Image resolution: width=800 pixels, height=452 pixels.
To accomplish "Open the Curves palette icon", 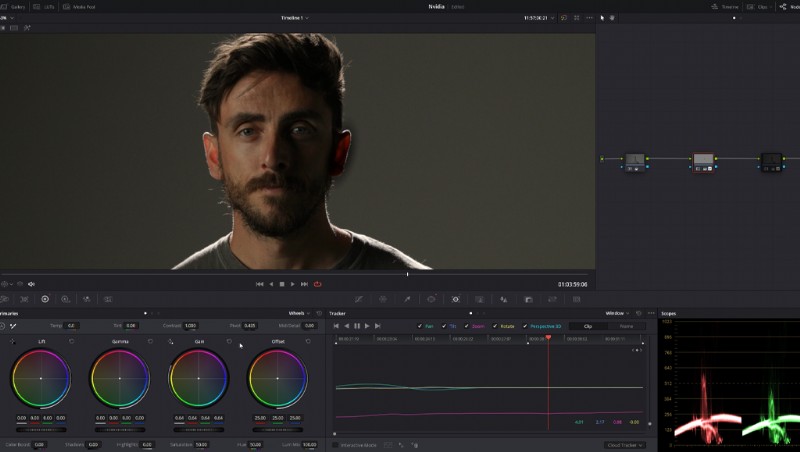I will point(359,299).
